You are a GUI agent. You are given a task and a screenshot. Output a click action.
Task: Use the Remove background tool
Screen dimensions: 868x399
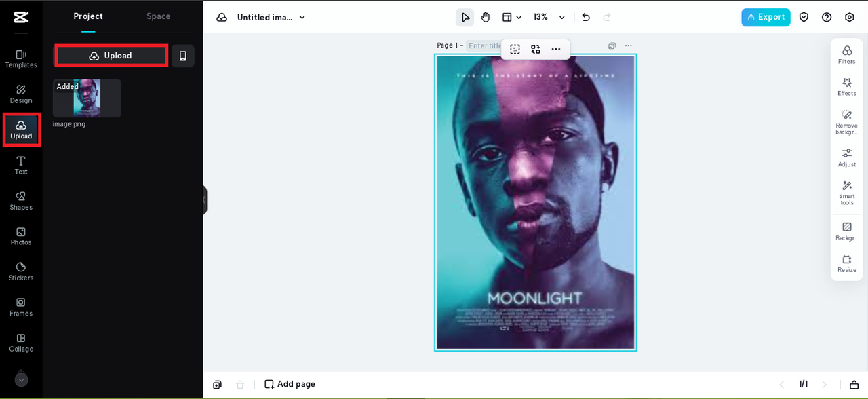point(847,122)
